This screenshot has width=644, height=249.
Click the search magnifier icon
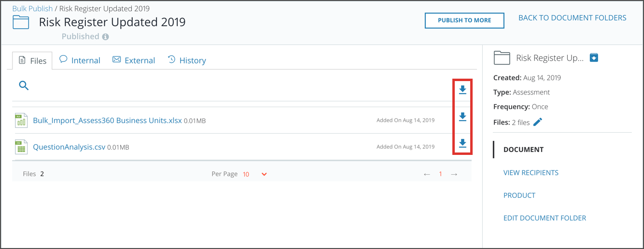pyautogui.click(x=24, y=86)
